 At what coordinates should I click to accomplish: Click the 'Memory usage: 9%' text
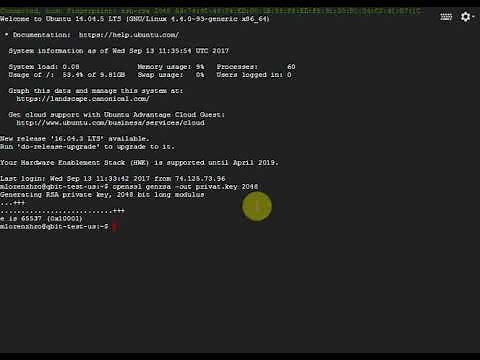click(171, 67)
